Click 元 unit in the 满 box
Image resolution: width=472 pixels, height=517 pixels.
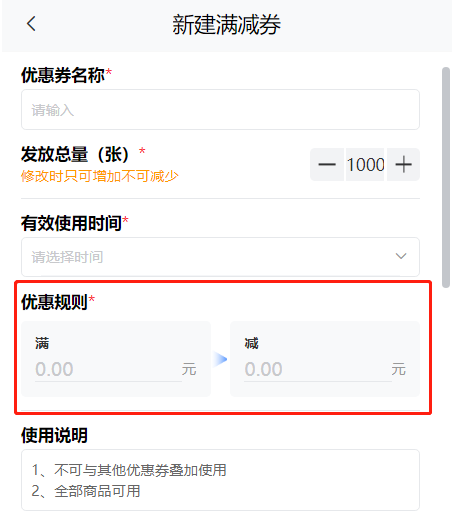[x=189, y=369]
